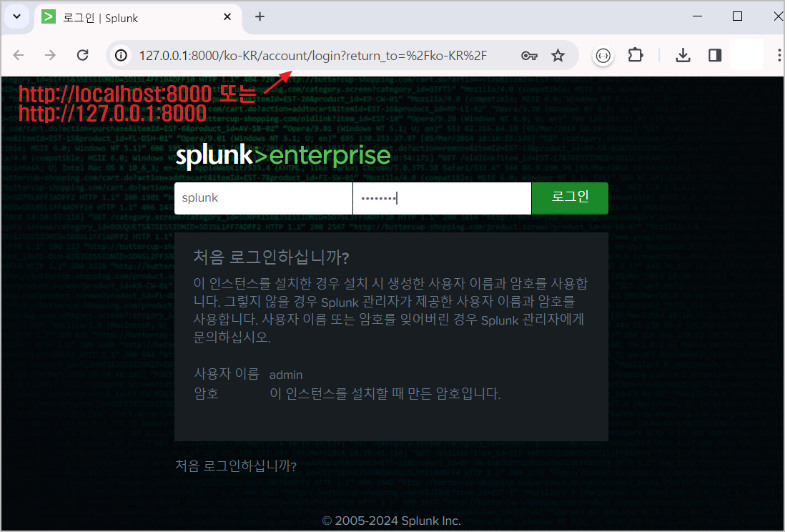Focus the password input field
Screen dimensions: 785x532
442,198
